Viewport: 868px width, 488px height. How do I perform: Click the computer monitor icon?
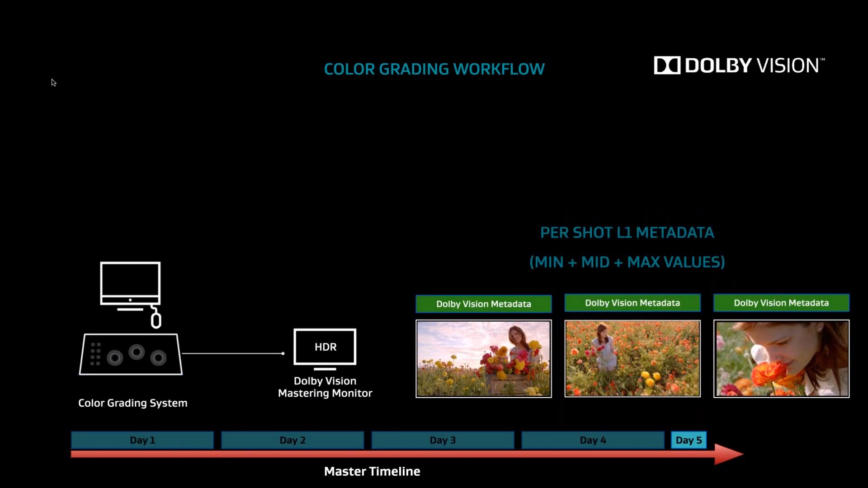[x=130, y=286]
